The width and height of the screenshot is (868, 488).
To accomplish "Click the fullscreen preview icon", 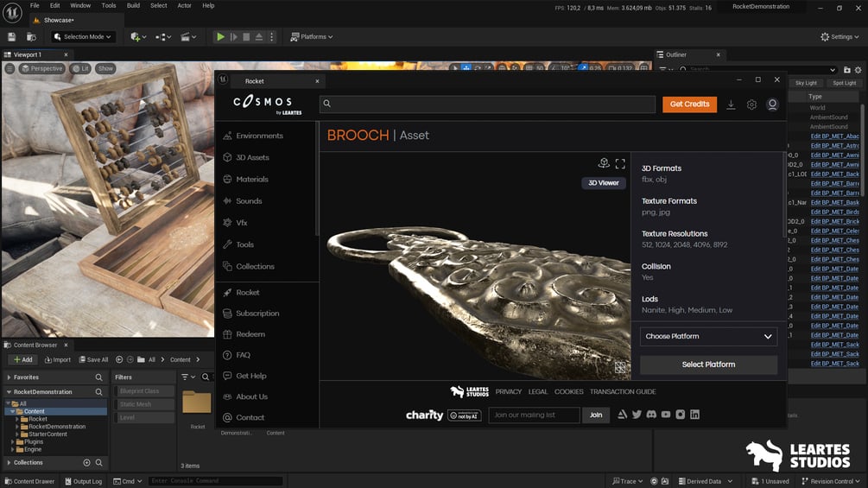I will (620, 164).
